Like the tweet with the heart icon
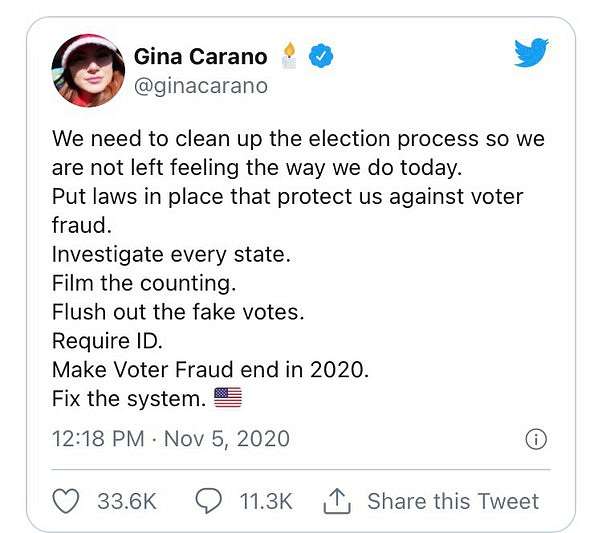 [x=66, y=501]
